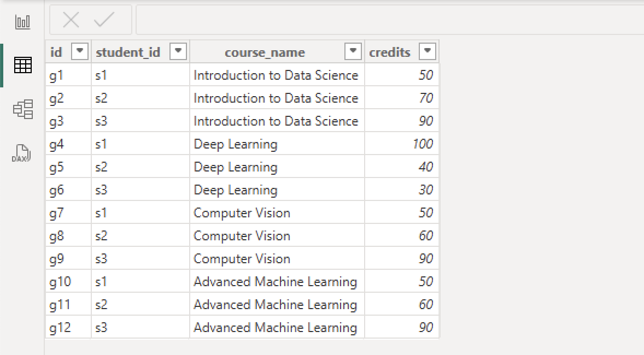644x355 pixels.
Task: Open the id column filter menu
Action: tap(80, 51)
